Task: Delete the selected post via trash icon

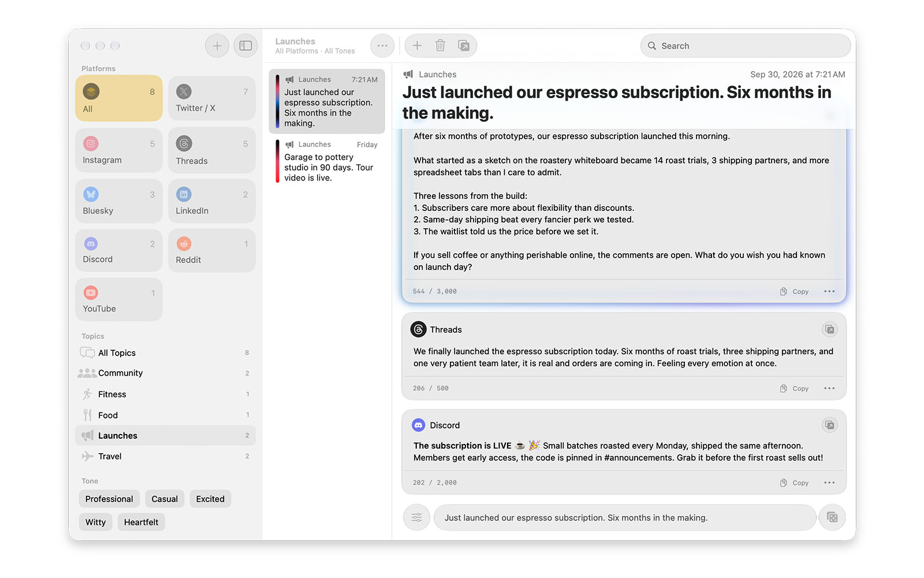Action: (x=440, y=46)
